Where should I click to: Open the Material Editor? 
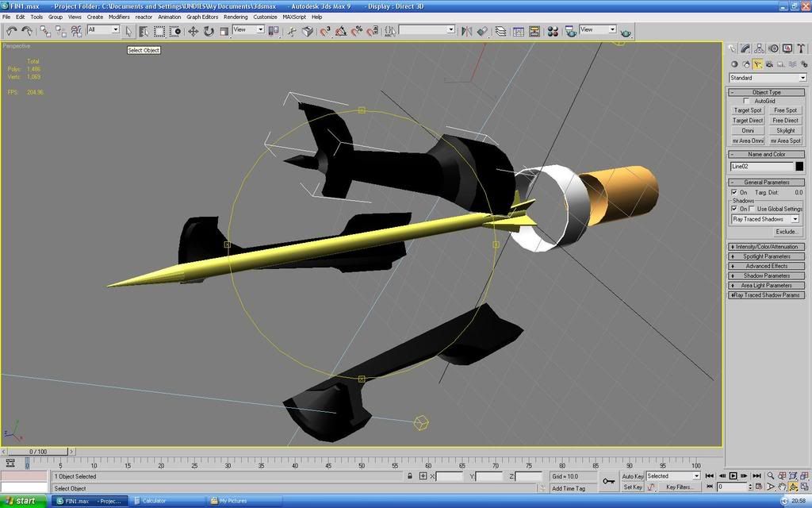click(553, 31)
